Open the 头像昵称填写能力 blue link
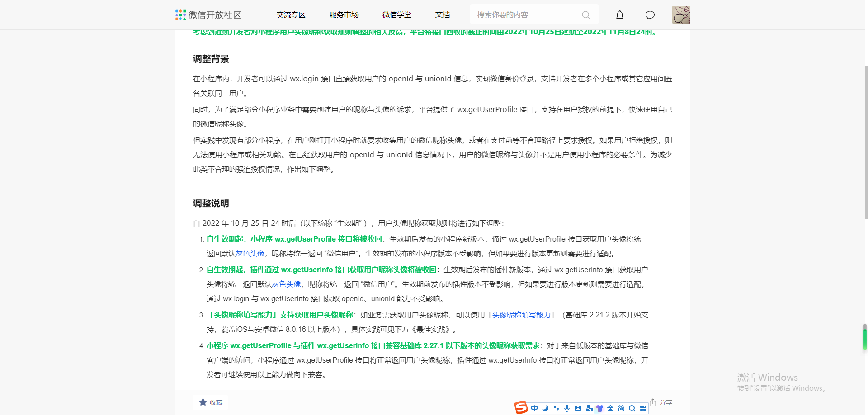 click(x=521, y=315)
